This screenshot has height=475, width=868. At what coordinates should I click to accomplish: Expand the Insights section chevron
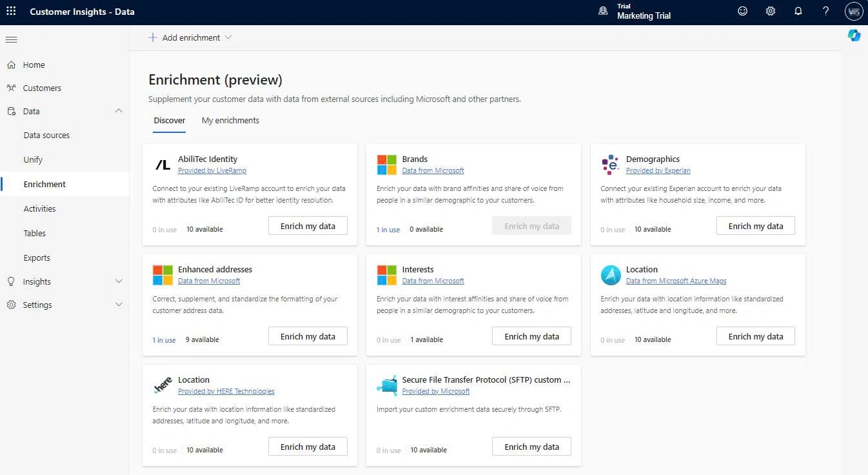[x=119, y=281]
